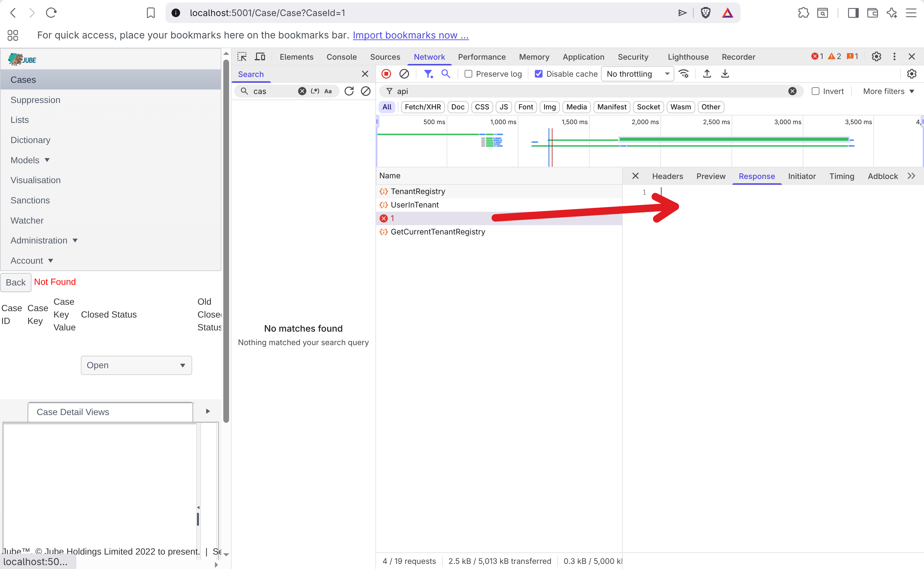Open Timing tab of request
This screenshot has width=924, height=569.
[842, 176]
